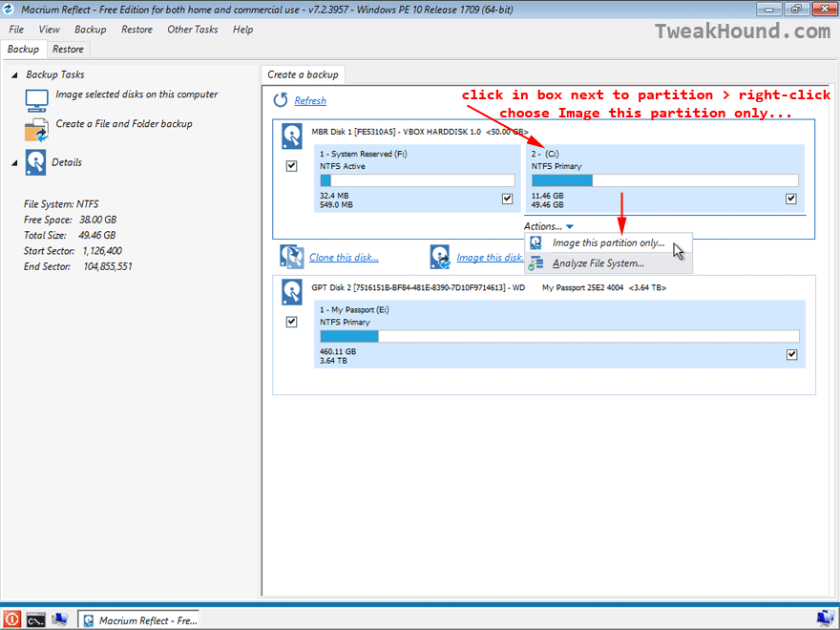Open the Actions dropdown arrow
Viewport: 840px width, 630px height.
coord(570,226)
